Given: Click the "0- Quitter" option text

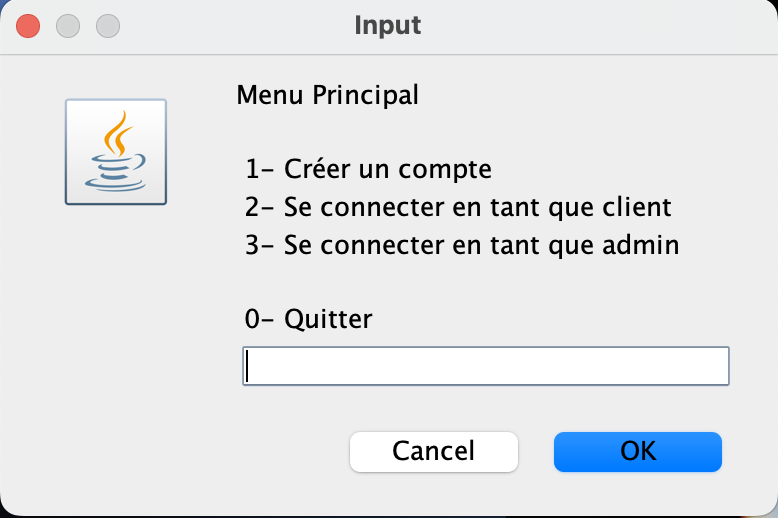Looking at the screenshot, I should pyautogui.click(x=308, y=319).
